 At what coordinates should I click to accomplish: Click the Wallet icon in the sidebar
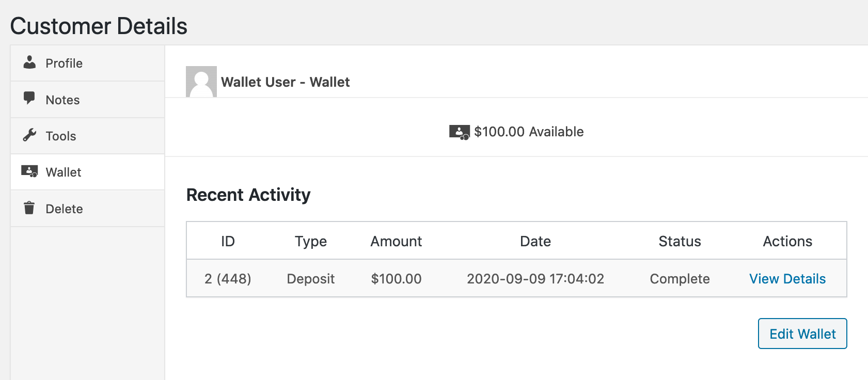(29, 171)
